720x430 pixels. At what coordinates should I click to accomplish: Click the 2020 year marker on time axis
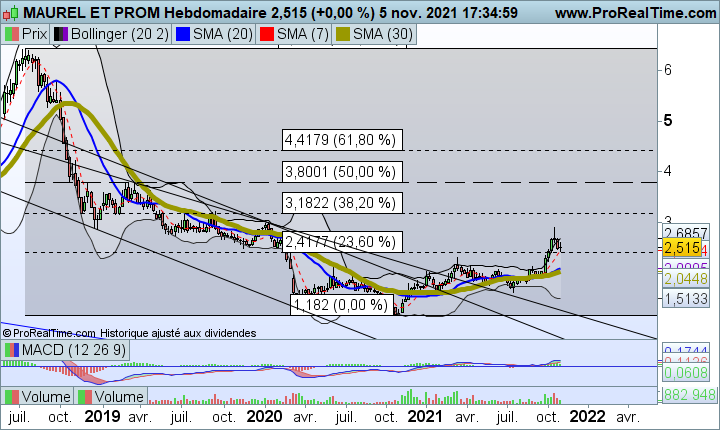[264, 417]
